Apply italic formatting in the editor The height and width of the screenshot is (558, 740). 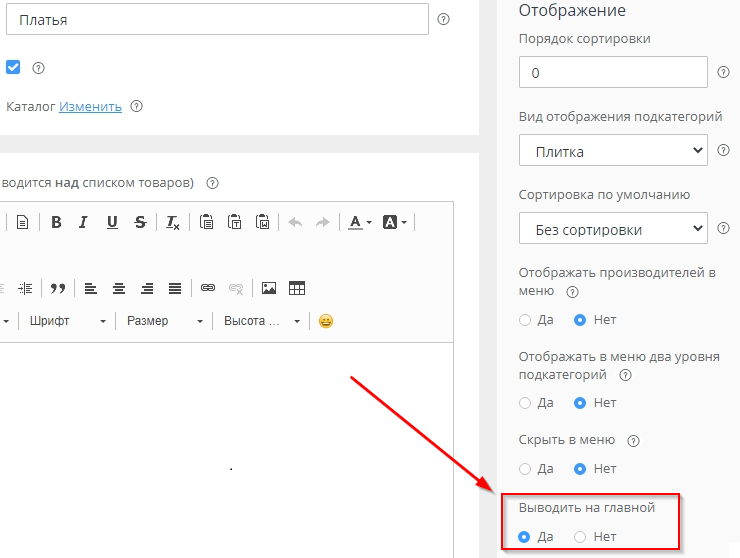click(84, 222)
